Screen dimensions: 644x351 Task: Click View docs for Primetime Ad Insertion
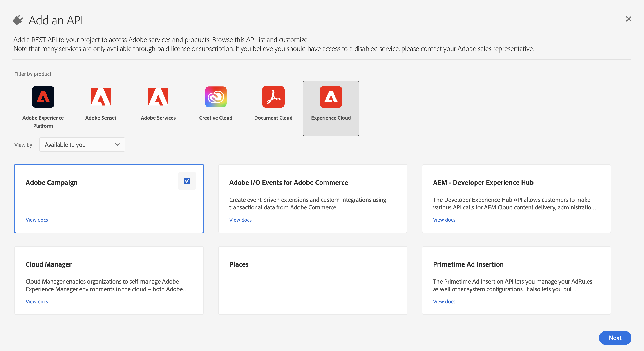444,302
